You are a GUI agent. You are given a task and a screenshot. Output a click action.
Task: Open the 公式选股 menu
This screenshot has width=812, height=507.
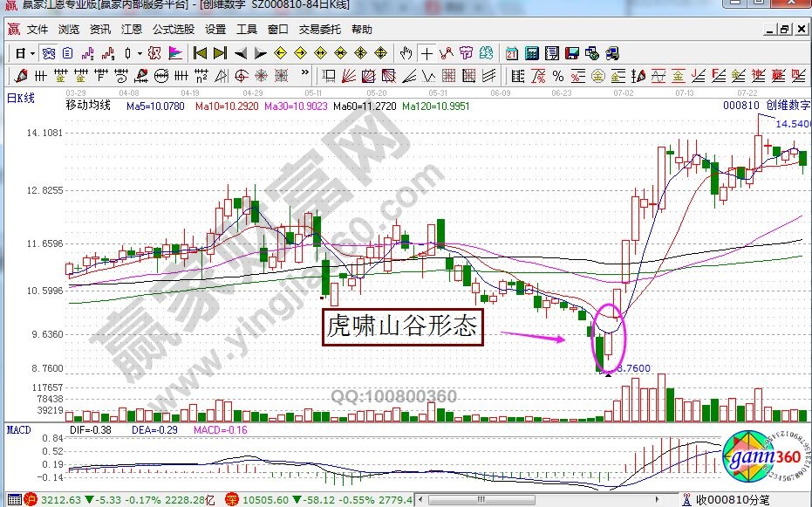click(174, 29)
